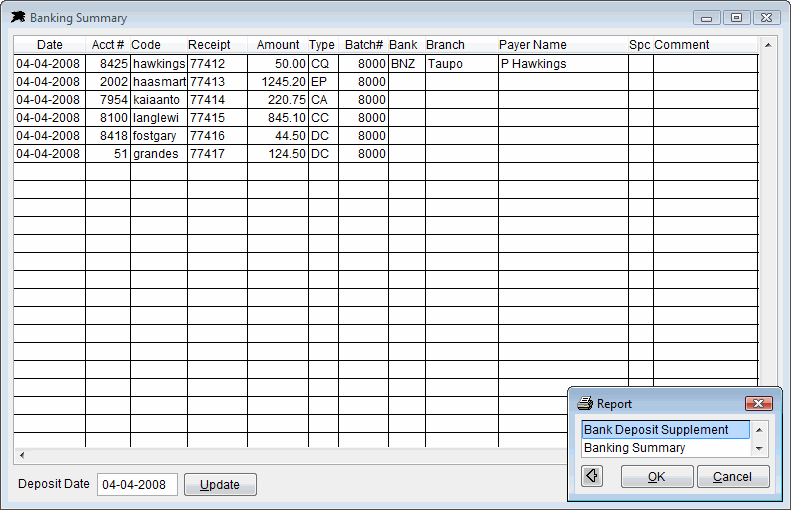
Task: Select the langlewi code cell
Action: pyautogui.click(x=159, y=118)
